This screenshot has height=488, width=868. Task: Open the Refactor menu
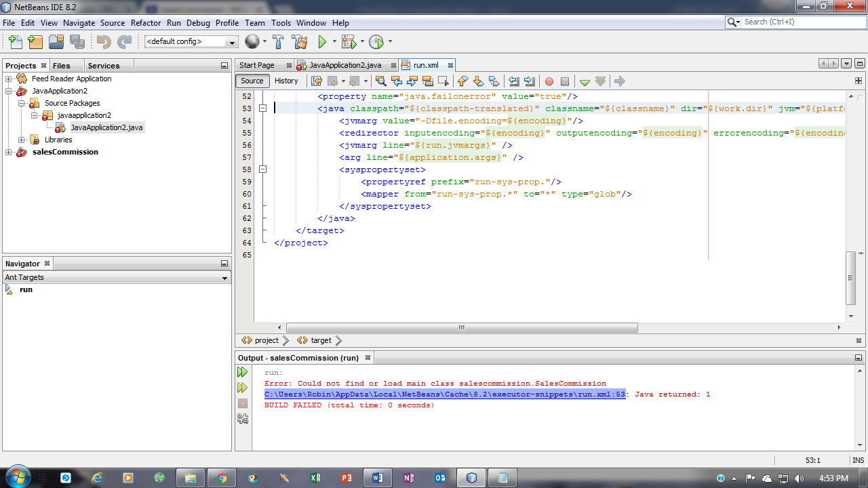(x=146, y=22)
